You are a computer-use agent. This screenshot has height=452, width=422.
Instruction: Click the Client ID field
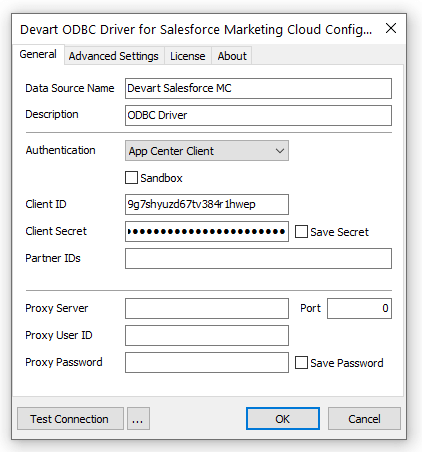tap(207, 204)
